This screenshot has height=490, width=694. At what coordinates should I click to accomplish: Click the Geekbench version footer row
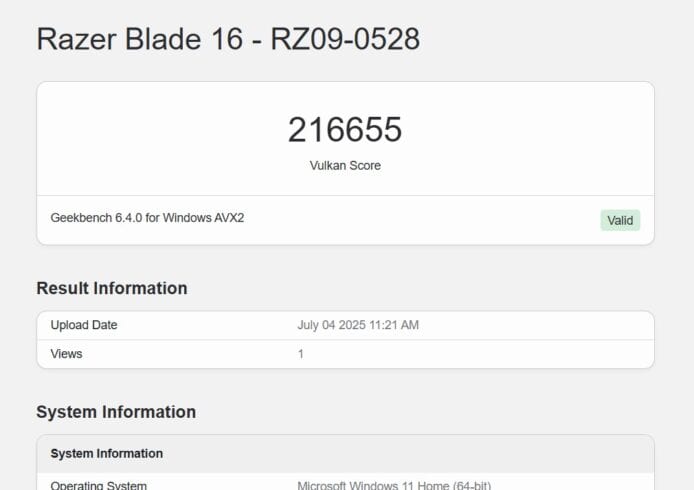(x=345, y=220)
